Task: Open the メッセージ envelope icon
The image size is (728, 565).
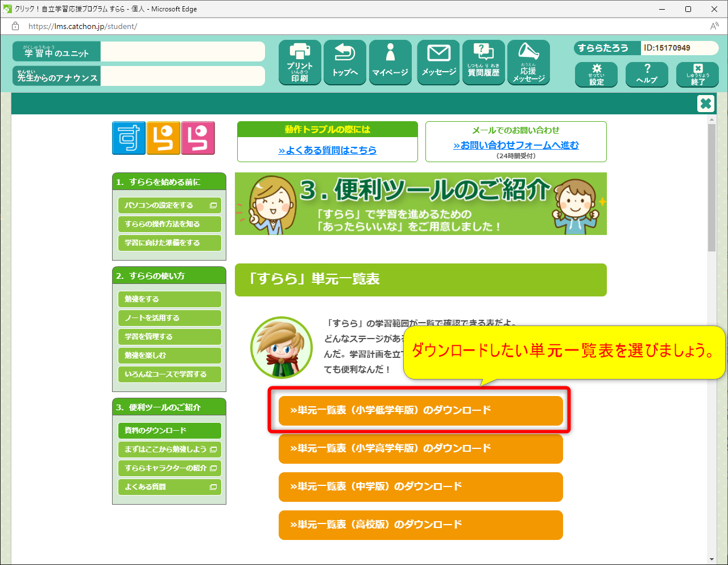Action: click(x=439, y=63)
